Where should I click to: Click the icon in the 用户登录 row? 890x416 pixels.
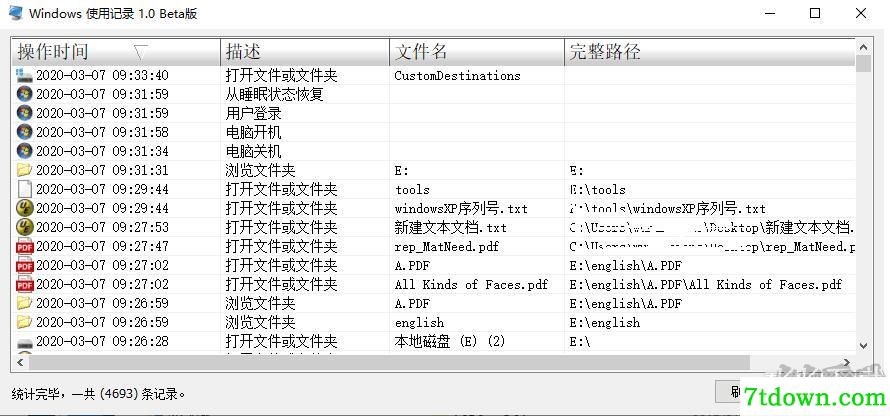point(24,113)
